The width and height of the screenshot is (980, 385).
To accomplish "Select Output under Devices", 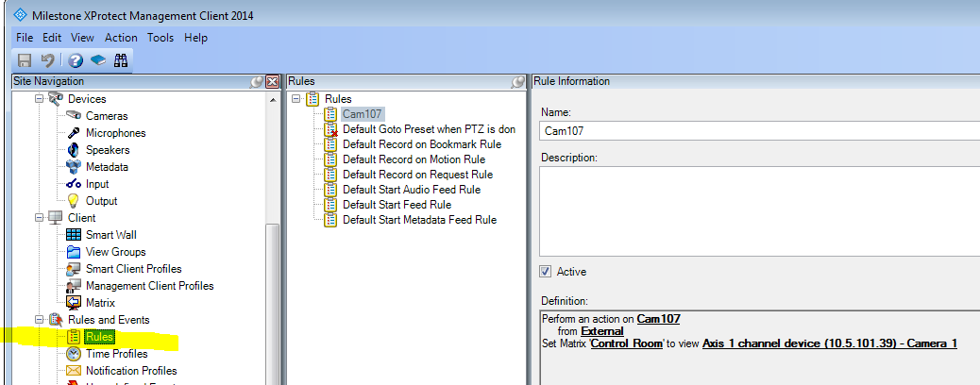I will pos(102,201).
